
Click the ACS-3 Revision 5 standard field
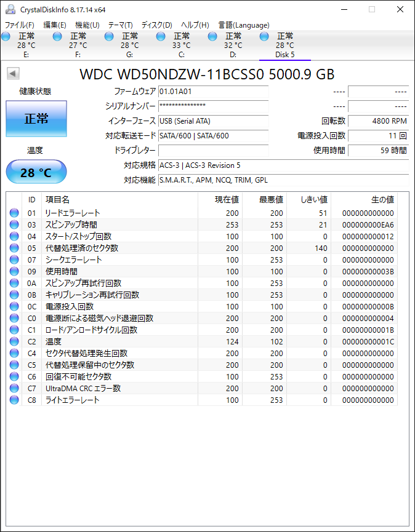click(x=284, y=165)
